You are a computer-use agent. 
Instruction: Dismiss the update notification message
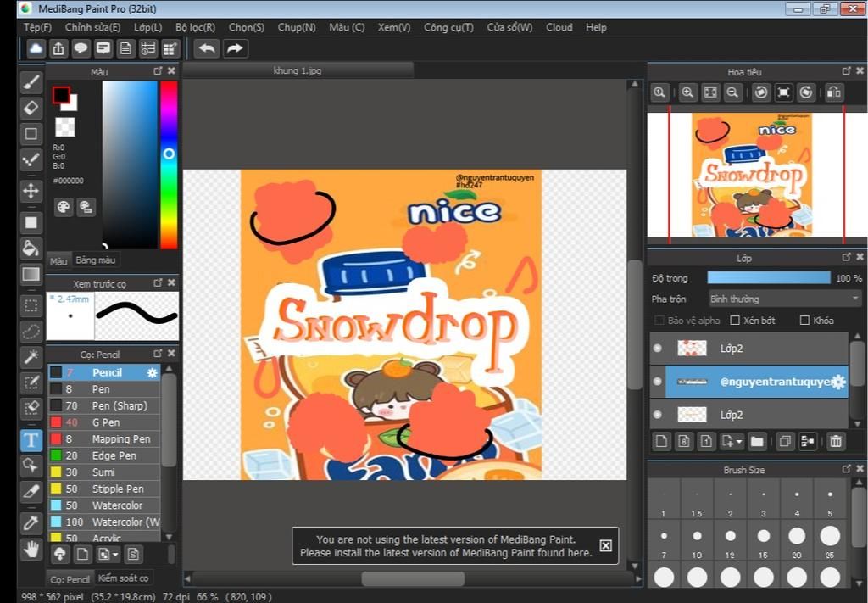605,546
